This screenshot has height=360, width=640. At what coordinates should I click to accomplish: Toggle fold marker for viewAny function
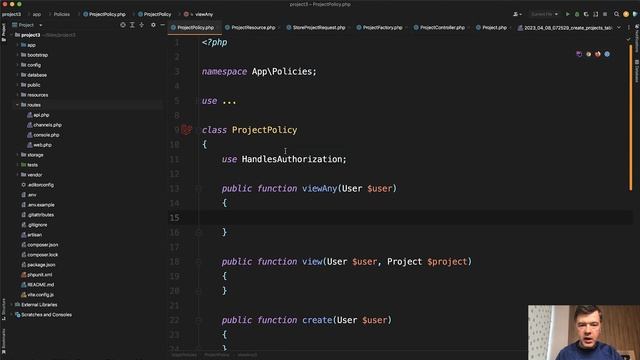pyautogui.click(x=198, y=189)
